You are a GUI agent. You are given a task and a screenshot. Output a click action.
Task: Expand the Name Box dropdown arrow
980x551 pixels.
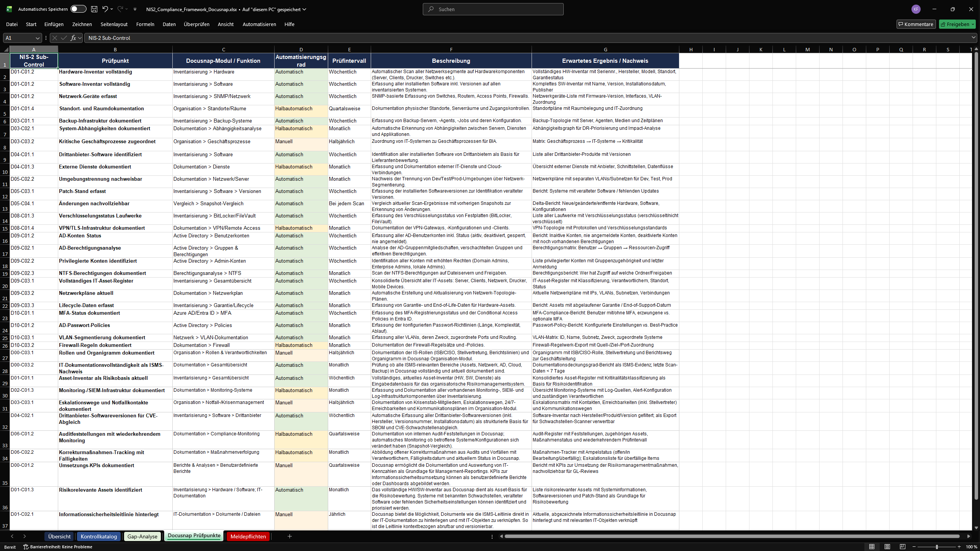point(37,38)
